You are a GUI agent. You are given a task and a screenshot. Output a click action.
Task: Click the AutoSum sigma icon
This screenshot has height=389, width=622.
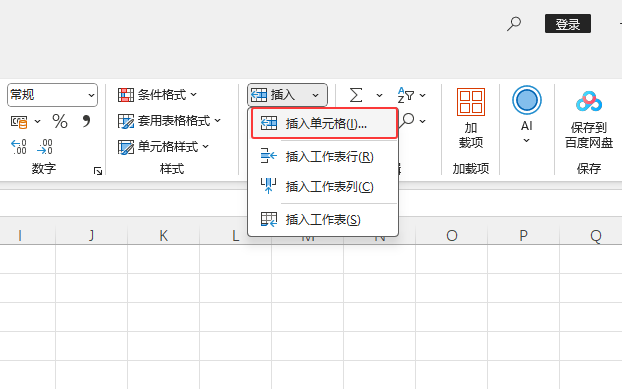(x=356, y=95)
